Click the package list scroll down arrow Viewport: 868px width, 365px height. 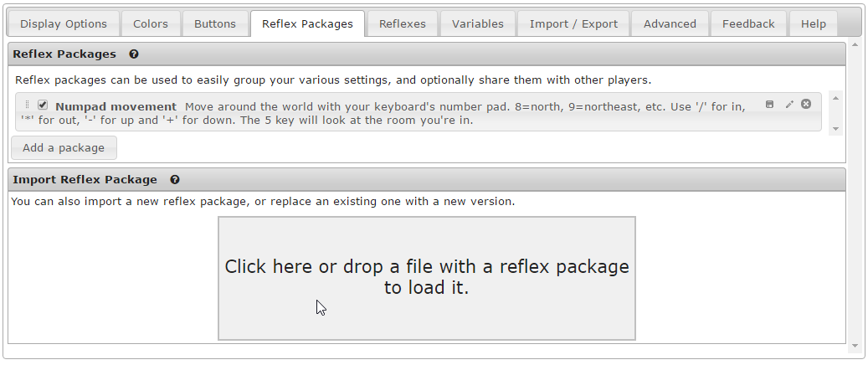tap(835, 129)
